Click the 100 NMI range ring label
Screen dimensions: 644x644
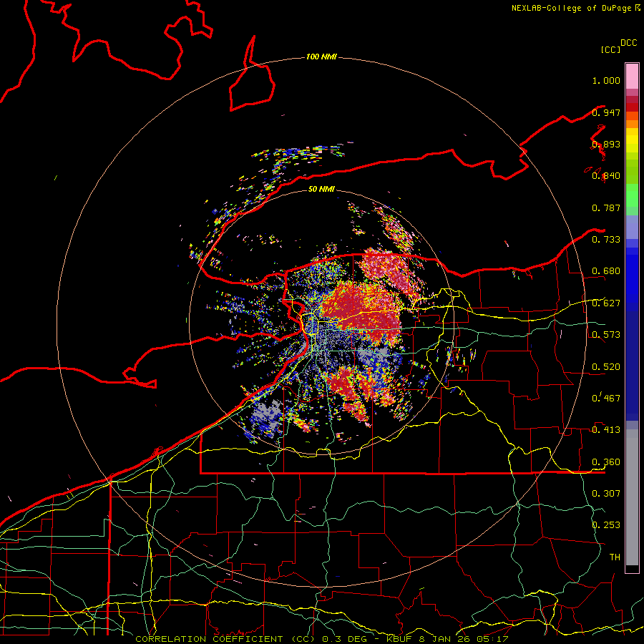[321, 57]
